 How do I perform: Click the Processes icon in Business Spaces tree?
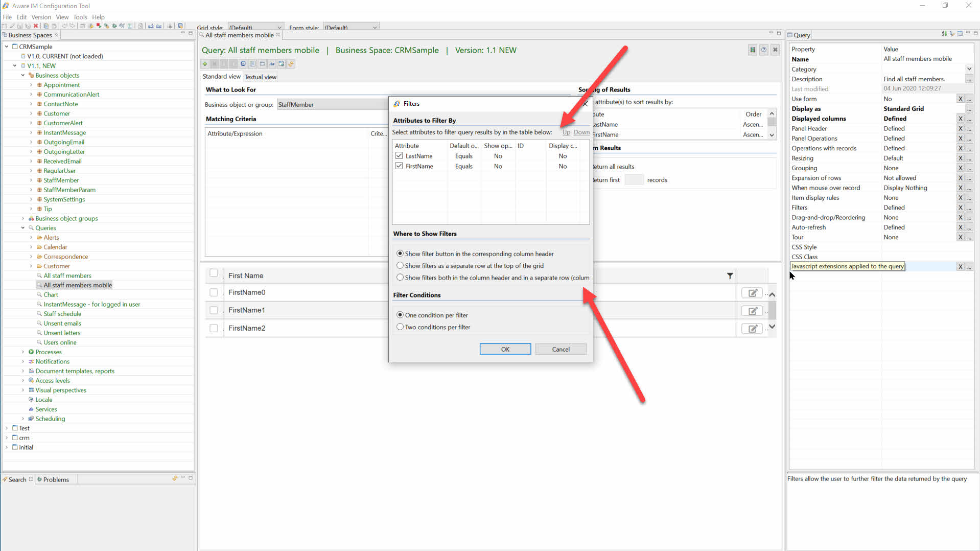(x=31, y=352)
